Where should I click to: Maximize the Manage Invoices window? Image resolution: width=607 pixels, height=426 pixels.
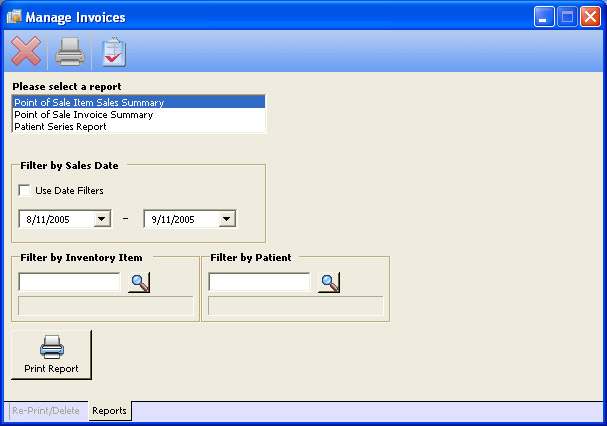point(567,17)
